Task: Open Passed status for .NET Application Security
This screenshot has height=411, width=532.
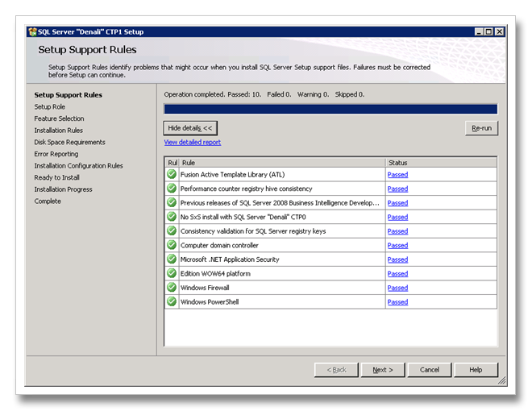Action: pyautogui.click(x=397, y=259)
